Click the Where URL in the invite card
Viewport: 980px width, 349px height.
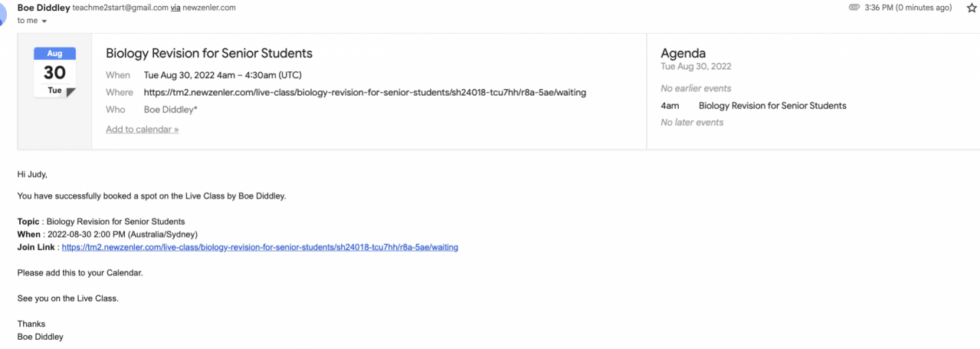pos(365,93)
